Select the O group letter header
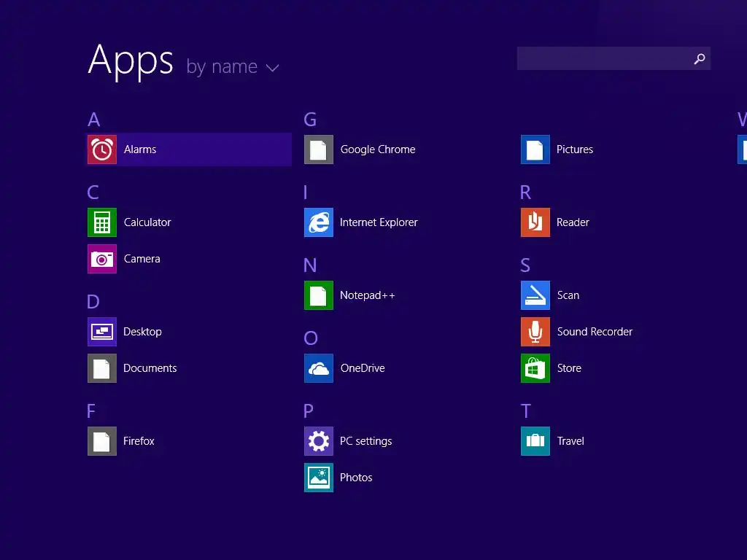This screenshot has width=747, height=560. [311, 338]
